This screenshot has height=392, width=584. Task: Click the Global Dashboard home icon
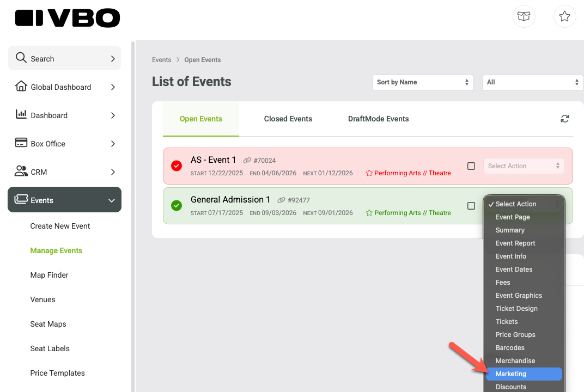(21, 87)
